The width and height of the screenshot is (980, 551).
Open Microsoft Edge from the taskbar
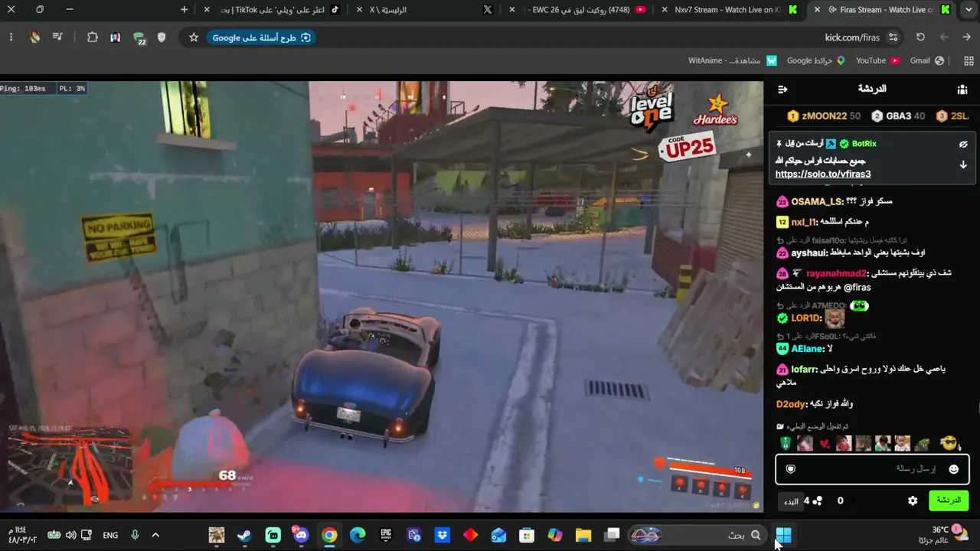point(358,535)
